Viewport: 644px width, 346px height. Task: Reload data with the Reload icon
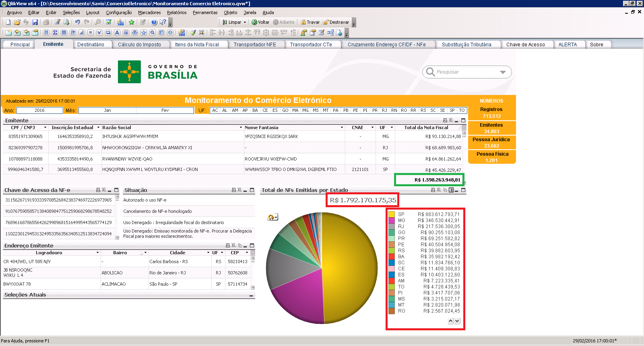click(66, 22)
